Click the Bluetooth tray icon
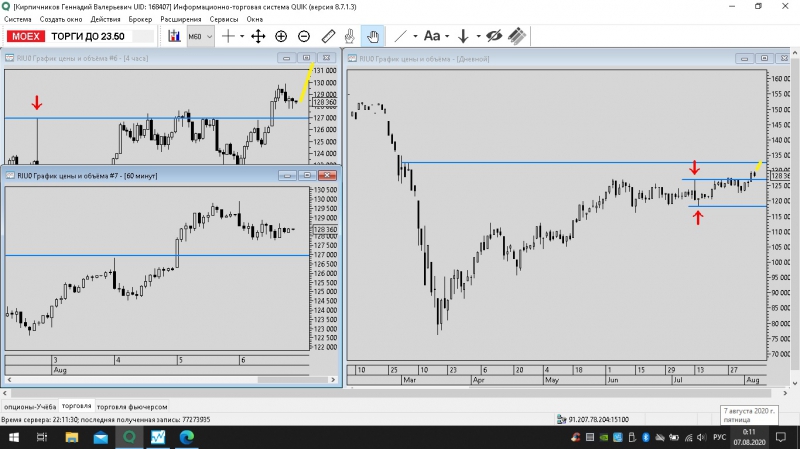This screenshot has width=800, height=449. click(645, 437)
